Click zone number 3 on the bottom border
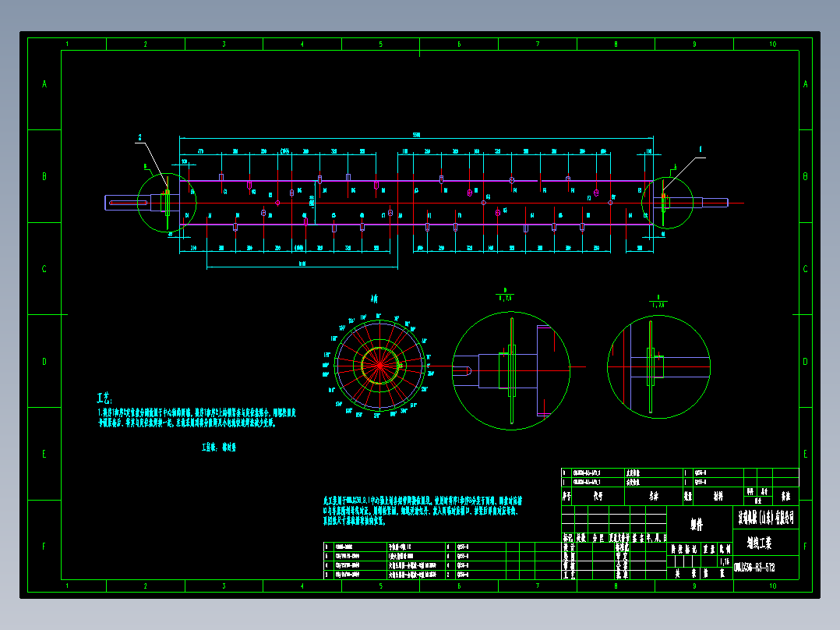Image resolution: width=840 pixels, height=630 pixels. pyautogui.click(x=224, y=586)
